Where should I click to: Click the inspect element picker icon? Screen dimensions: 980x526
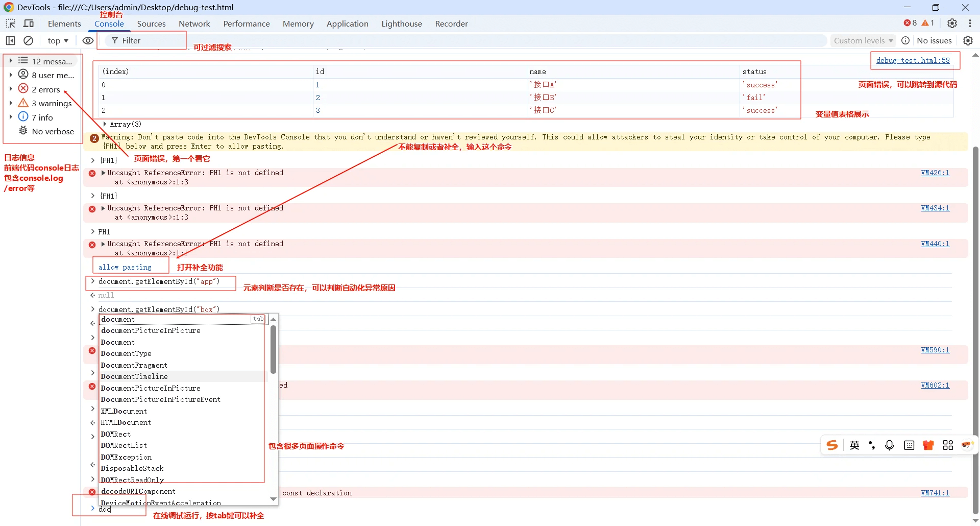(x=10, y=23)
